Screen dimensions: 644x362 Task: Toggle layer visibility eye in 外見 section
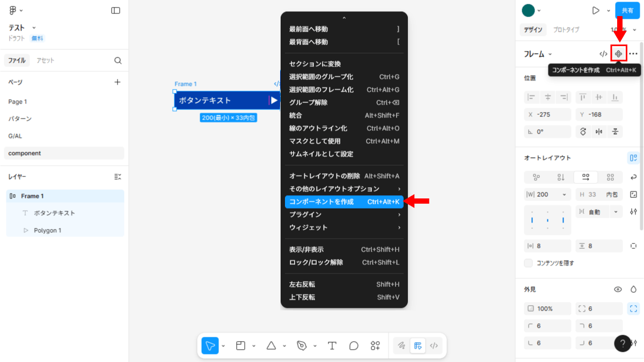(618, 289)
